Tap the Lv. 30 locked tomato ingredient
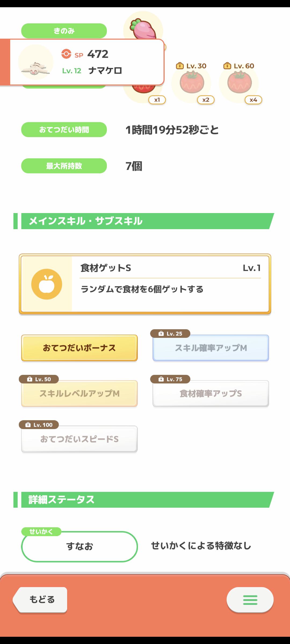Image resolution: width=290 pixels, height=644 pixels. [191, 83]
